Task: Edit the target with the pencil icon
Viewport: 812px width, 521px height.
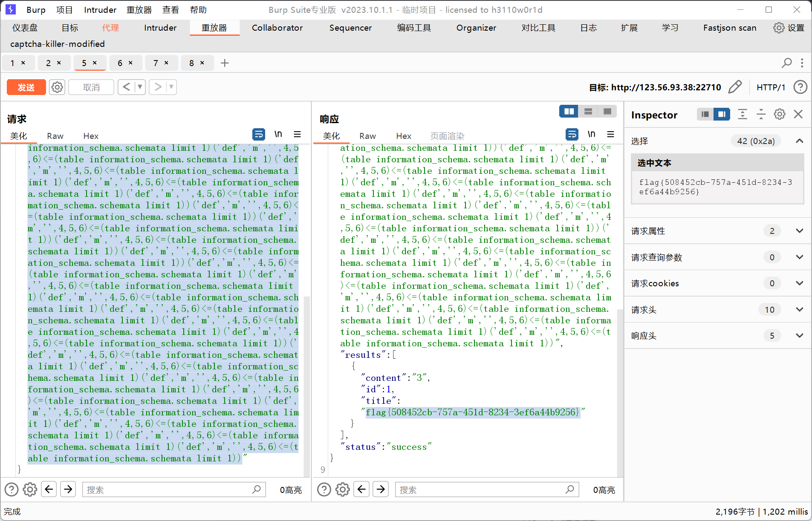Action: [735, 87]
